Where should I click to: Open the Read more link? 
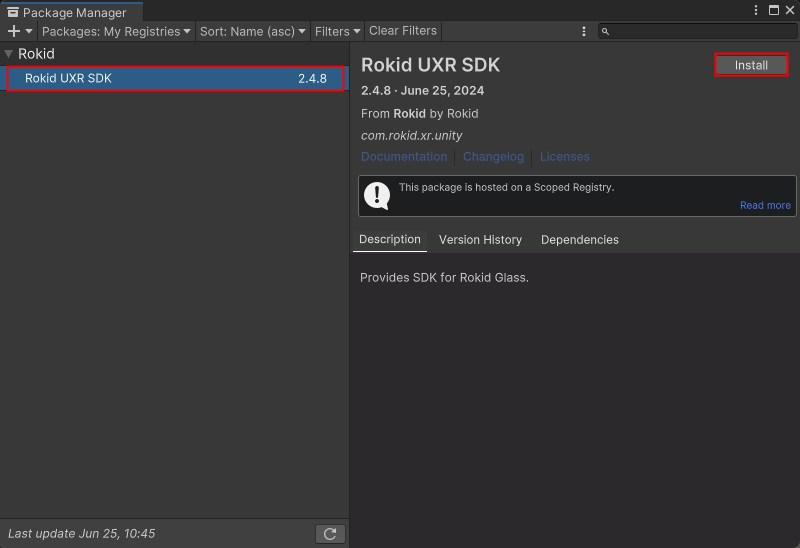point(765,205)
